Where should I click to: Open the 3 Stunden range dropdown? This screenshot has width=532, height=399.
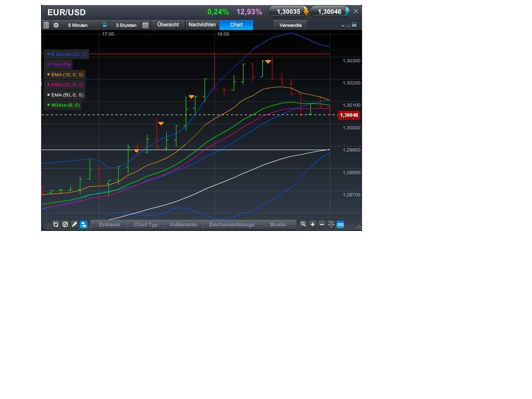[126, 25]
